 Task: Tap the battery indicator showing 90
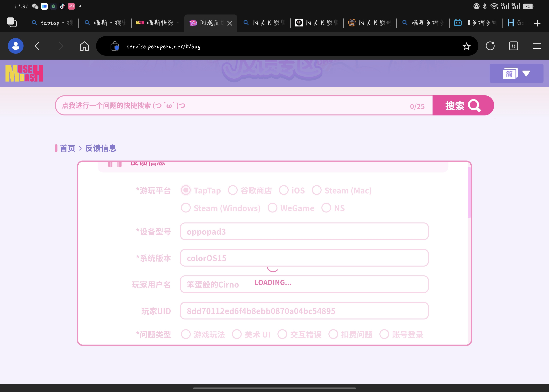tap(528, 6)
